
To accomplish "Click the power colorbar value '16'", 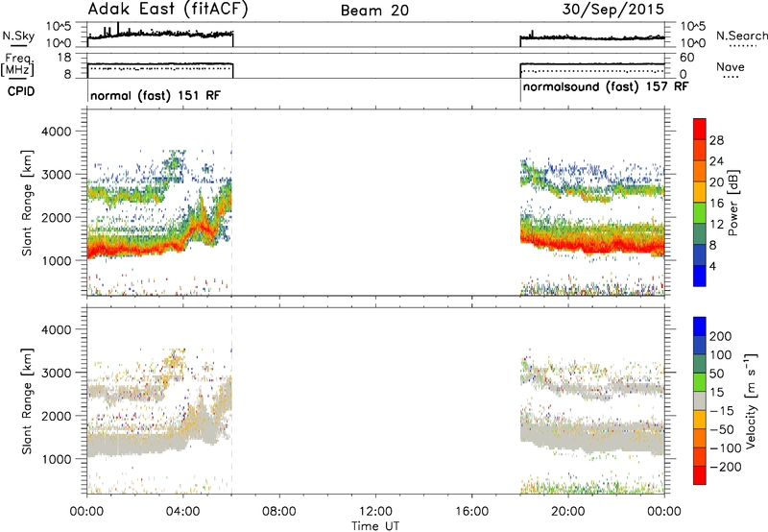I will tap(716, 204).
